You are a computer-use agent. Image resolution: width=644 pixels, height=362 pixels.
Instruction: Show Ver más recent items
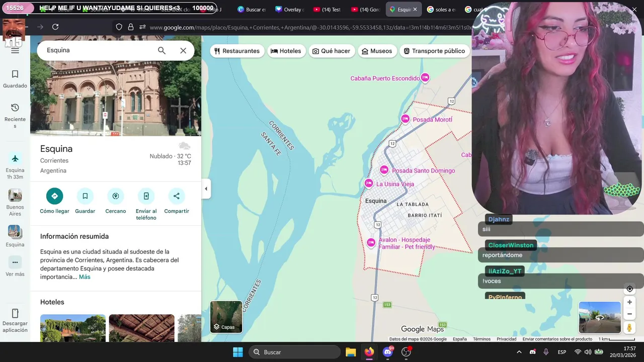coord(15,266)
